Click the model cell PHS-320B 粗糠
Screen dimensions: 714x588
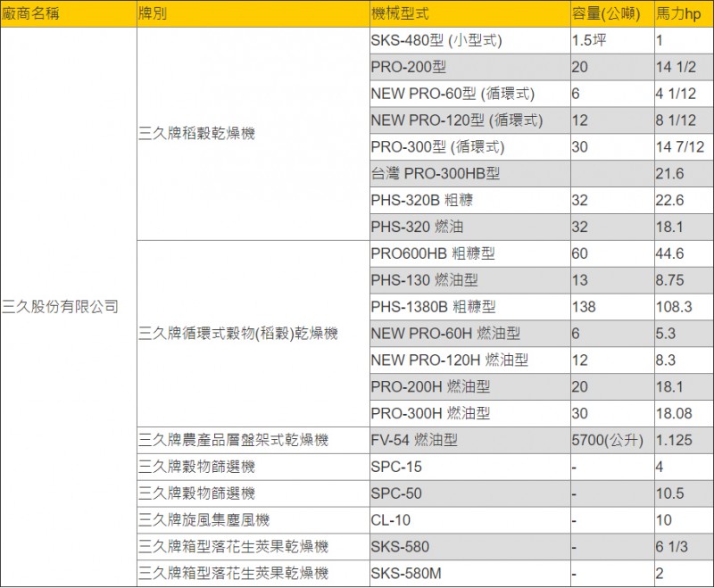tap(470, 200)
